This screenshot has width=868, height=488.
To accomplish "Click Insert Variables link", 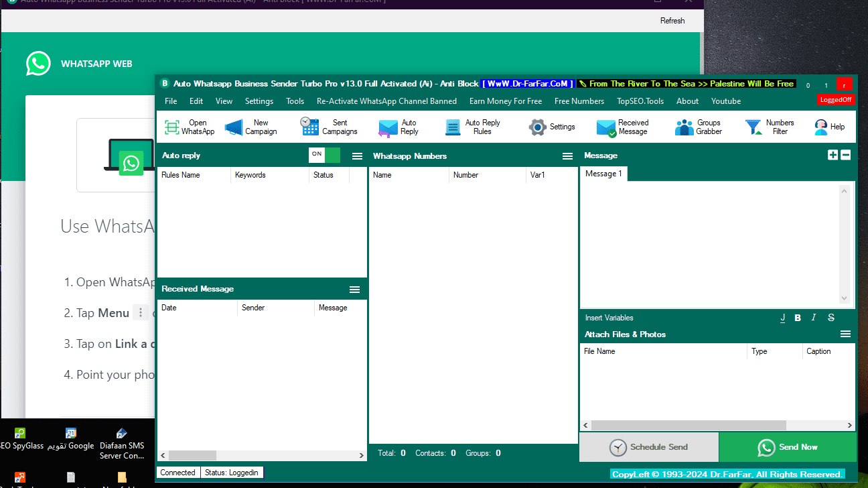I will (x=609, y=318).
